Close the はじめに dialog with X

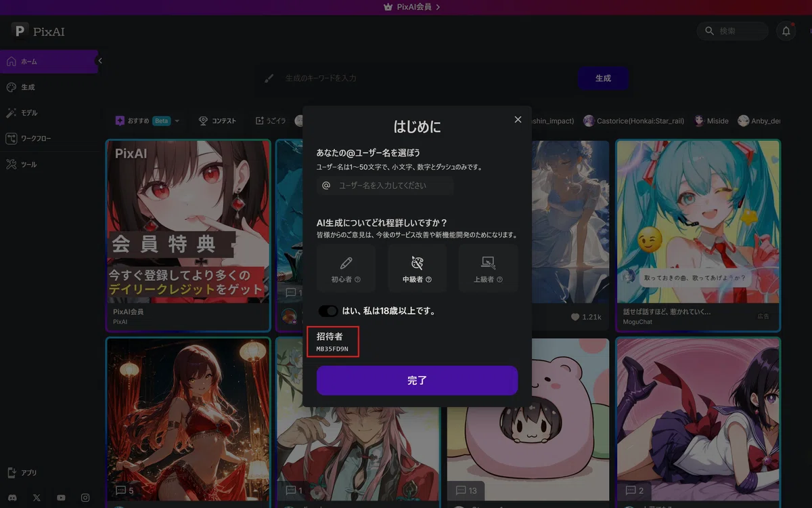click(x=518, y=119)
